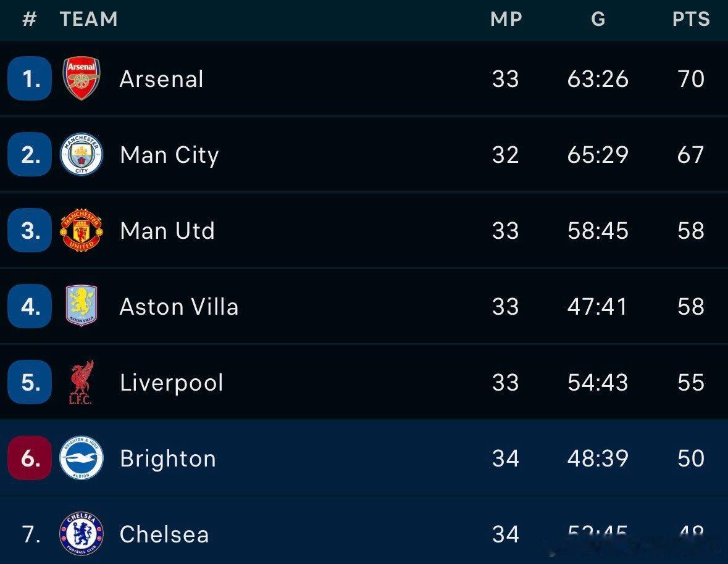The height and width of the screenshot is (564, 728).
Task: Click Brighton's 50 points value
Action: click(690, 458)
